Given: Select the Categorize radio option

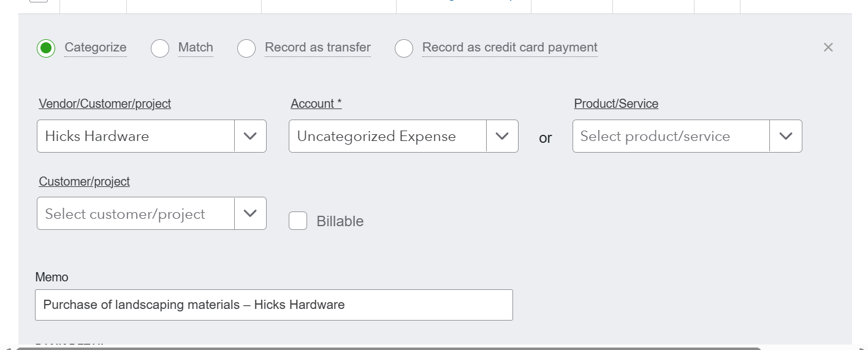Looking at the screenshot, I should 46,48.
